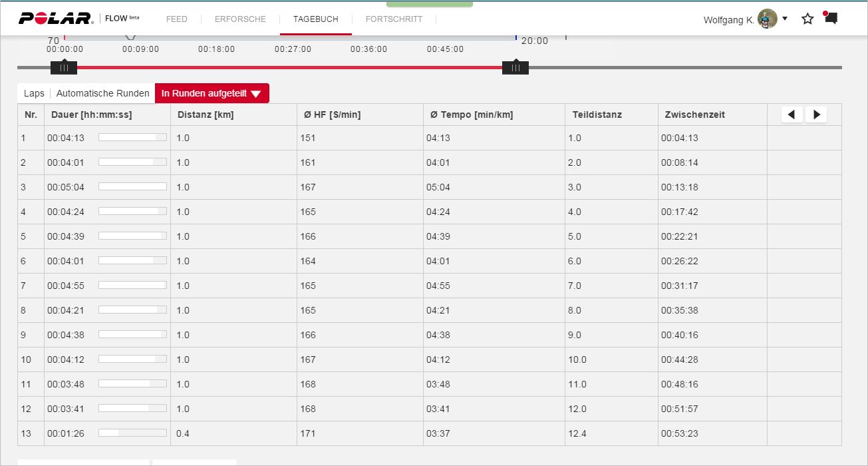Switch to the ERFORSCHE tab

click(x=240, y=19)
